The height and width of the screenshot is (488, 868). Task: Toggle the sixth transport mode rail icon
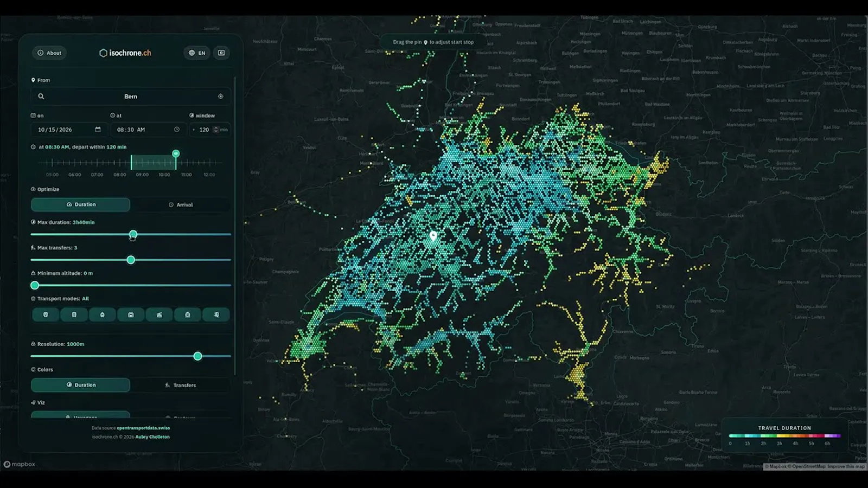[x=188, y=314]
